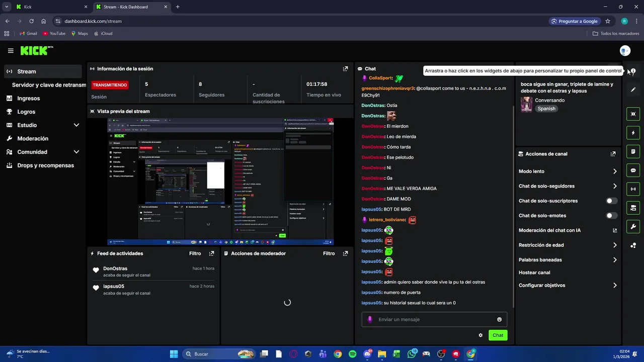
Task: Pop out the Feed de actividades widget
Action: [x=211, y=253]
